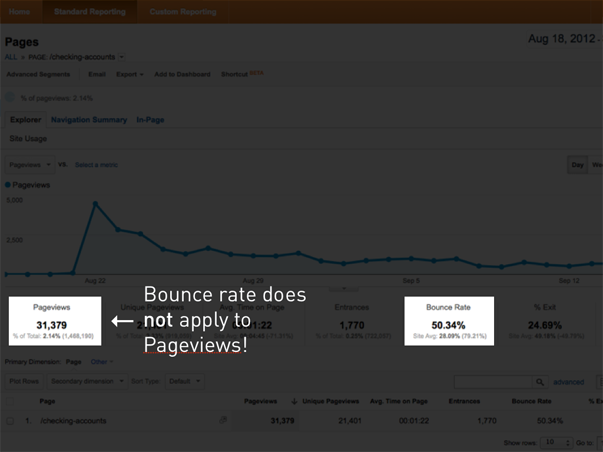Click the advanced filter link
603x452 pixels.
[568, 382]
